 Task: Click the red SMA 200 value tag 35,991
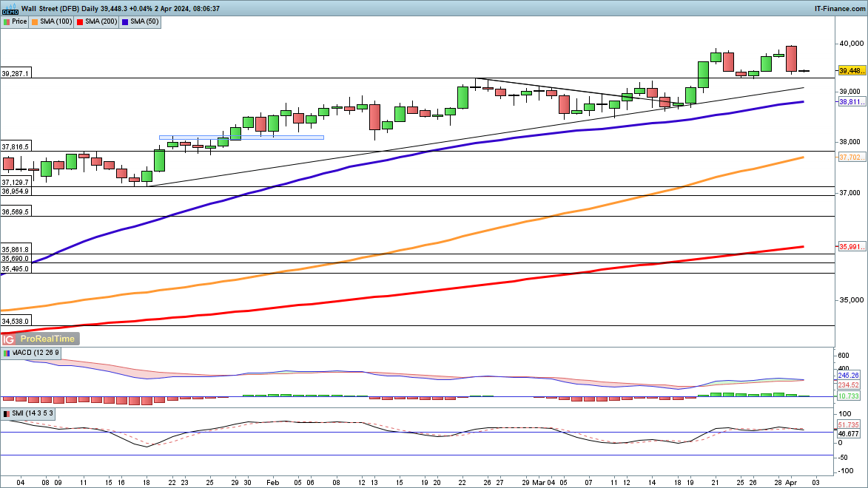(852, 247)
